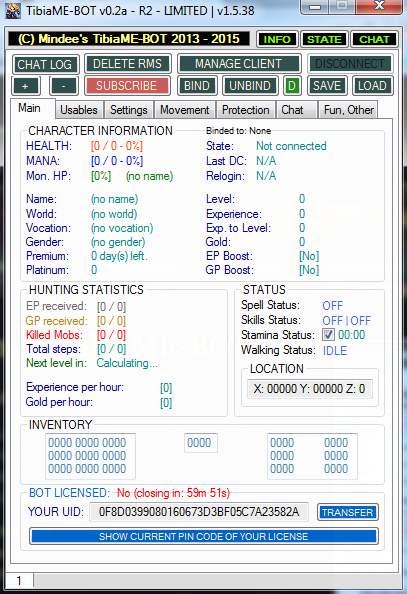Viewport: 407px width, 594px height.
Task: Open the CHAT LOG
Action: pyautogui.click(x=45, y=64)
